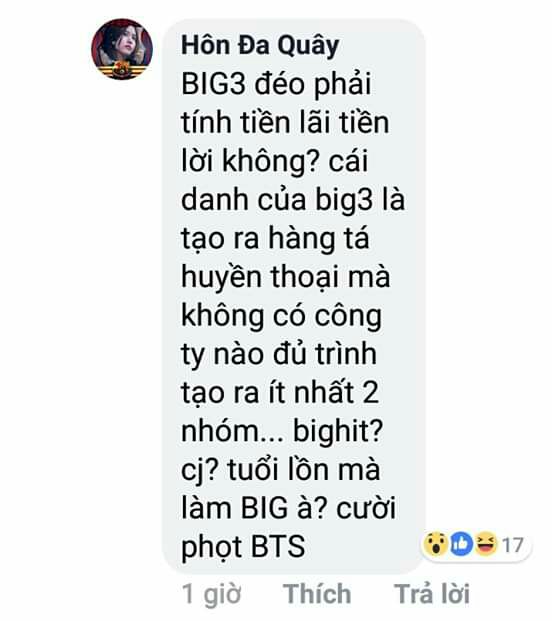Click the words huyền thoại in comment
The image size is (552, 621).
tap(260, 276)
